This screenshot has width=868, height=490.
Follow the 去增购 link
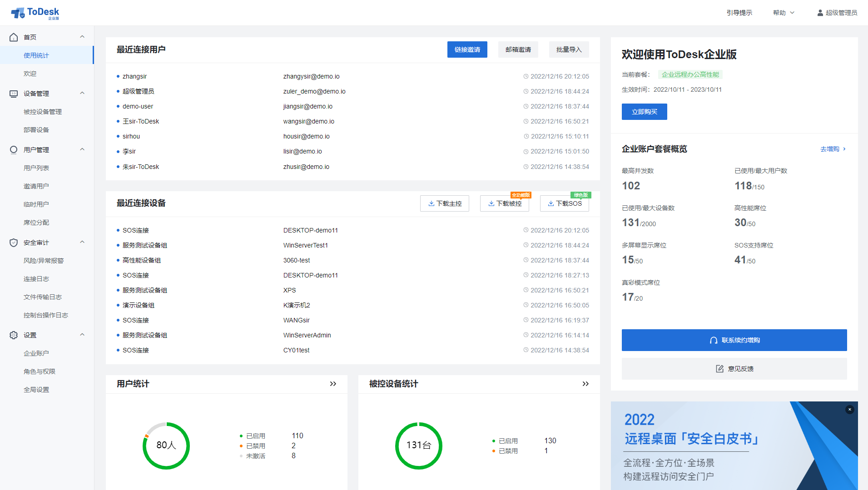click(x=833, y=149)
